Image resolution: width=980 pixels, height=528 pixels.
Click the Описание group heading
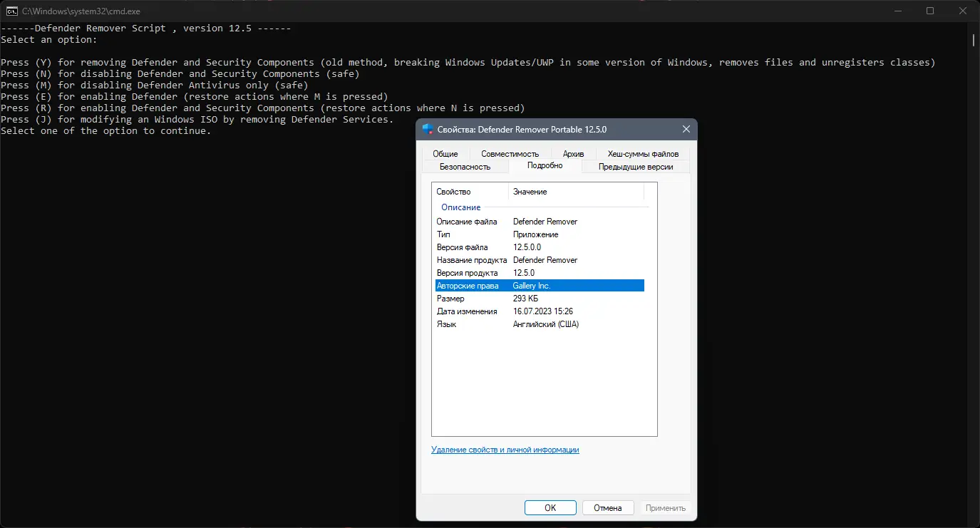[461, 207]
